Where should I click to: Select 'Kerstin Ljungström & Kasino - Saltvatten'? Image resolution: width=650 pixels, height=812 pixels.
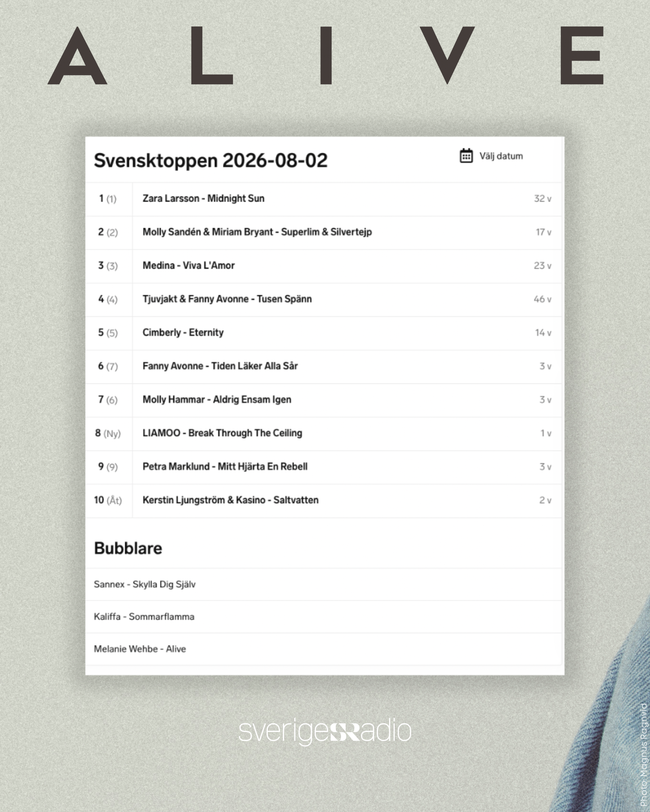[230, 500]
